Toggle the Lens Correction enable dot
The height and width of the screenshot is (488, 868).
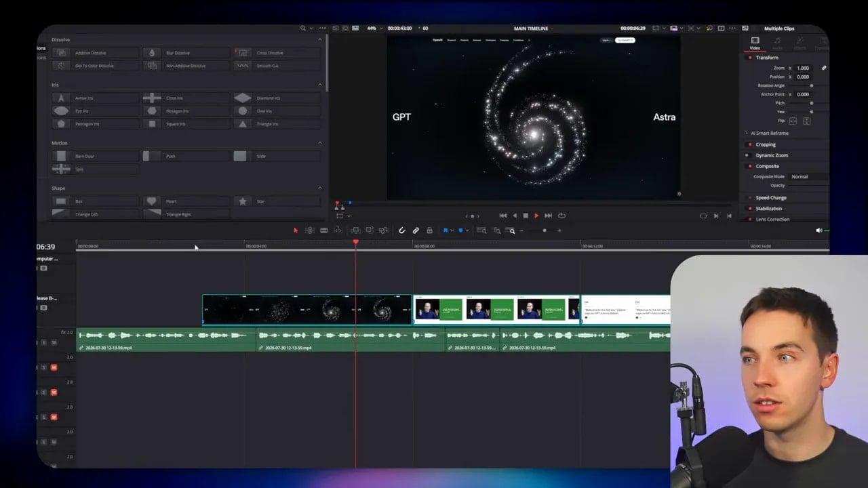coord(749,220)
